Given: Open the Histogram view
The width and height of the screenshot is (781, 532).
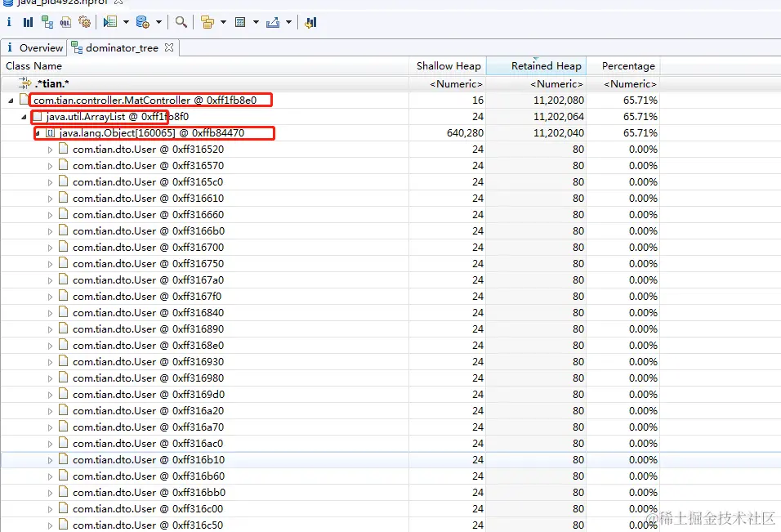Looking at the screenshot, I should pos(28,22).
